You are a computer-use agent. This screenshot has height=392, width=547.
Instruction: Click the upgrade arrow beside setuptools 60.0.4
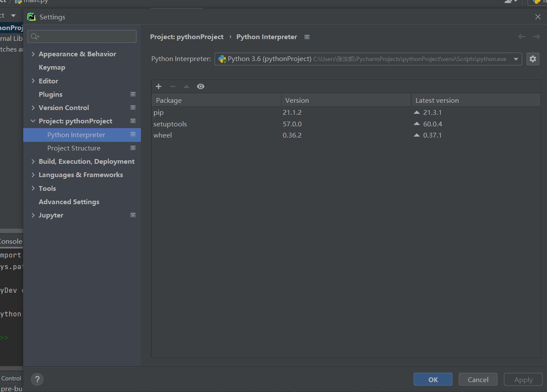416,124
